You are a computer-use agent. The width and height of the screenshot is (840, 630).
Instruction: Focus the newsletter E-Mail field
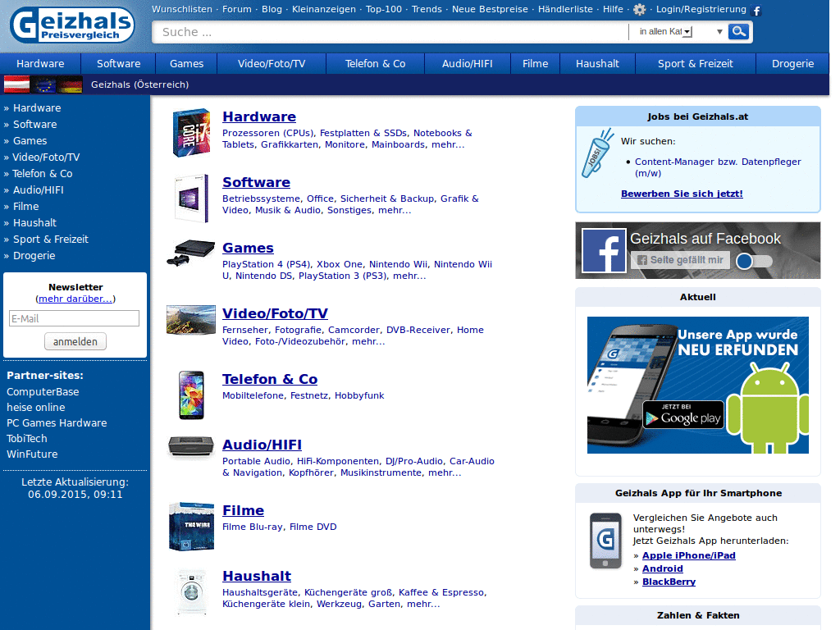(74, 319)
